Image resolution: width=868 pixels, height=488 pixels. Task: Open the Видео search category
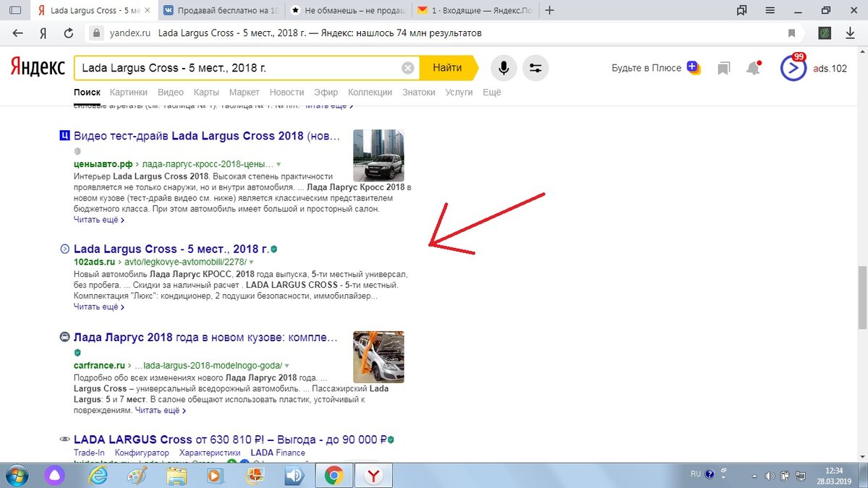click(x=171, y=92)
